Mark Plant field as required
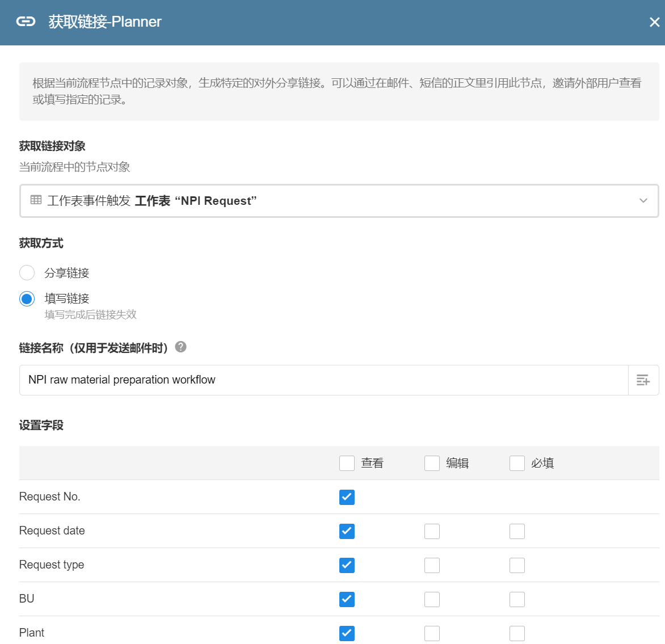This screenshot has height=644, width=665. 517,633
